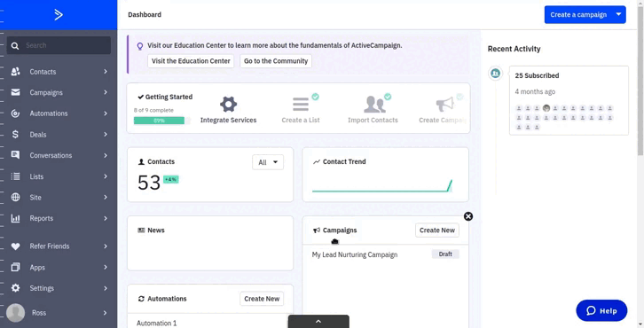This screenshot has height=328, width=644.
Task: Click the Contact Trend chart icon
Action: pyautogui.click(x=317, y=161)
